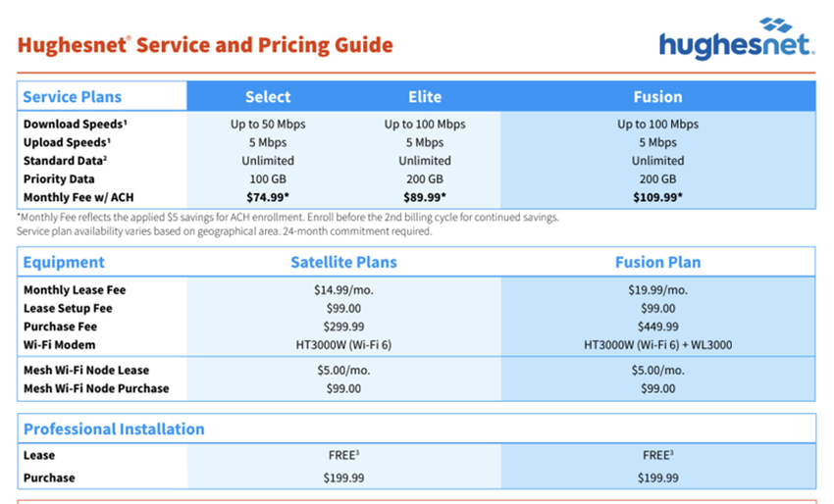Click the ACH enrollment savings footnote
The width and height of the screenshot is (834, 504).
[x=287, y=218]
